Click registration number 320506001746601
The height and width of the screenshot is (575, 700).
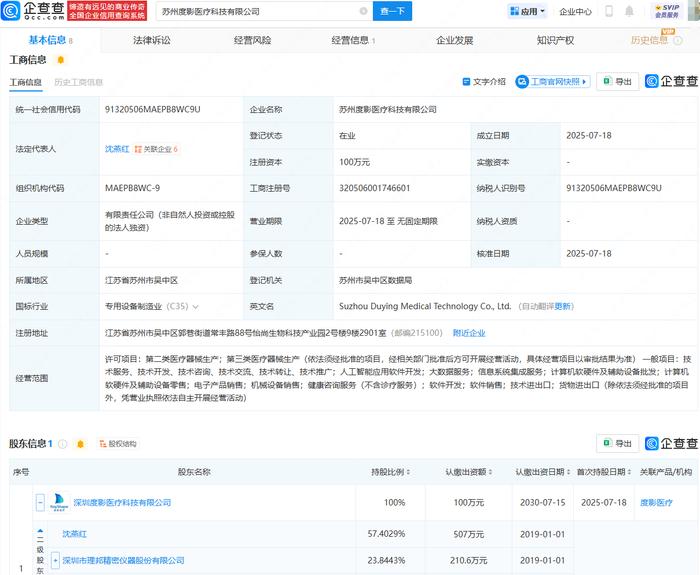click(375, 188)
